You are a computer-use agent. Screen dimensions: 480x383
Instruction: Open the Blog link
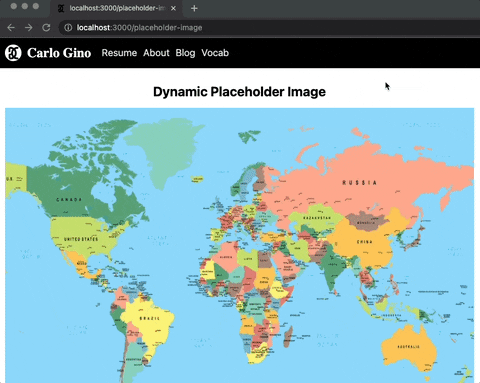[185, 53]
